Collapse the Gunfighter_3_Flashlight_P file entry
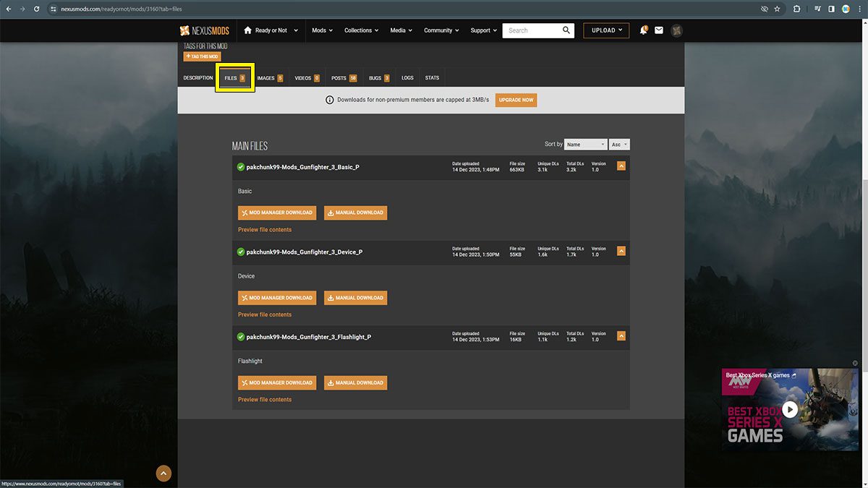868x488 pixels. [x=621, y=336]
